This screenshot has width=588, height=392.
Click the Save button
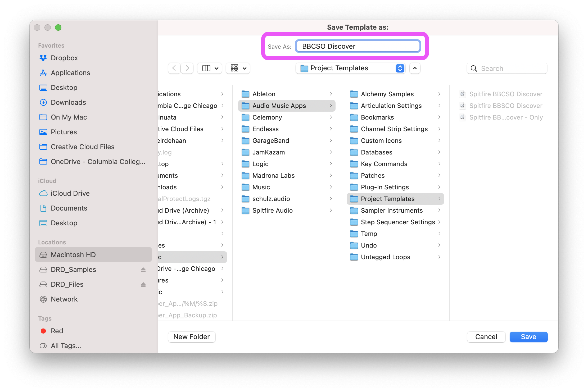[528, 337]
